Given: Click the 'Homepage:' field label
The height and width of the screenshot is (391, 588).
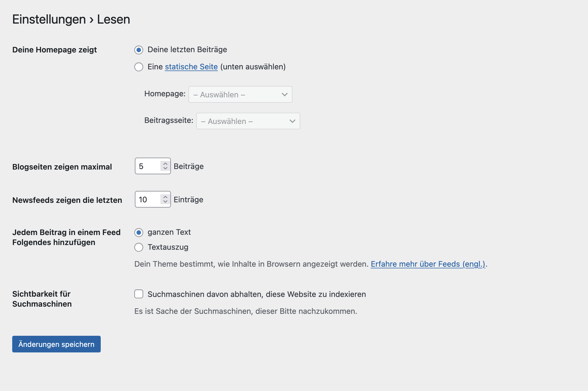Looking at the screenshot, I should click(165, 94).
